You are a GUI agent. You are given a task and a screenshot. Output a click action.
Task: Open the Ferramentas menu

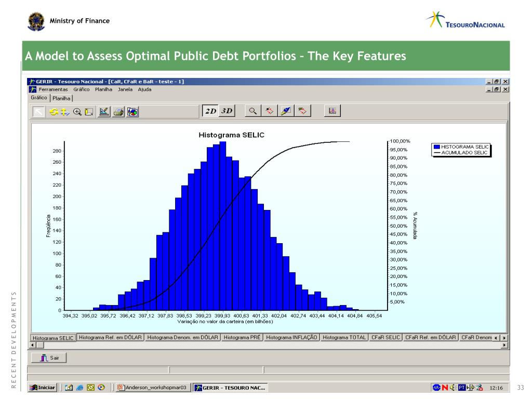[x=54, y=89]
